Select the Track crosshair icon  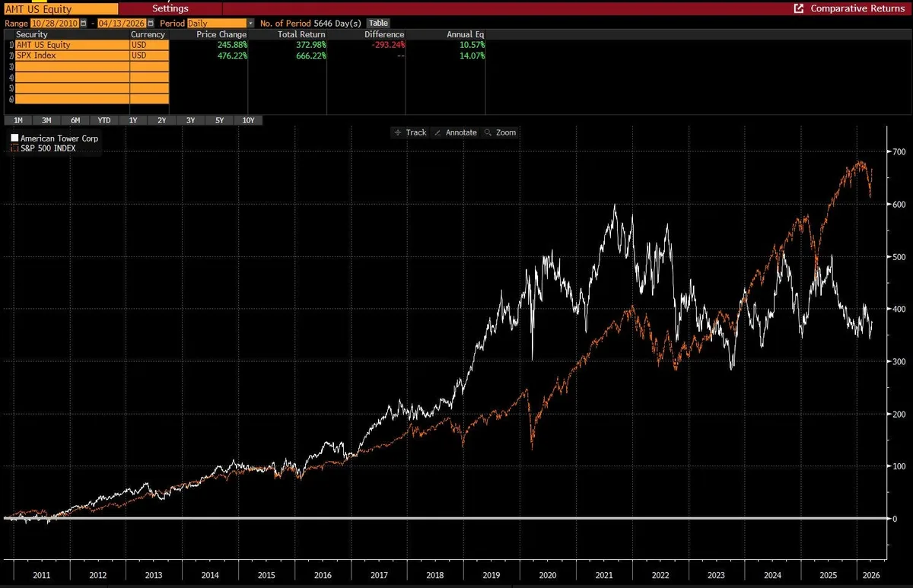click(397, 132)
